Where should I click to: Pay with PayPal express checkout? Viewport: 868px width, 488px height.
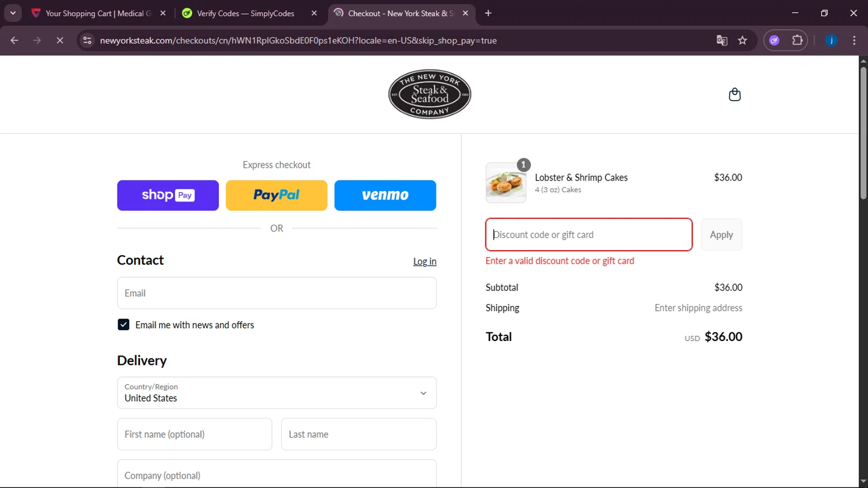click(x=277, y=195)
